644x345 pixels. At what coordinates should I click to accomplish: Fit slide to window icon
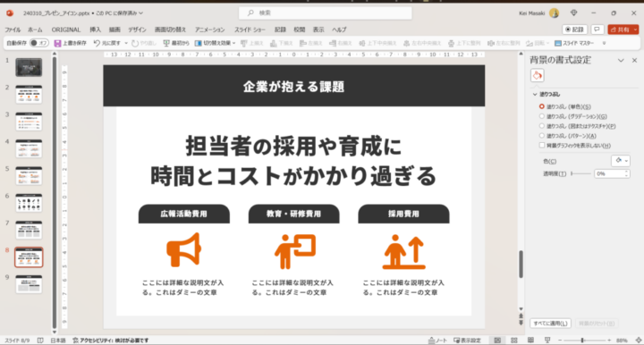tap(639, 341)
